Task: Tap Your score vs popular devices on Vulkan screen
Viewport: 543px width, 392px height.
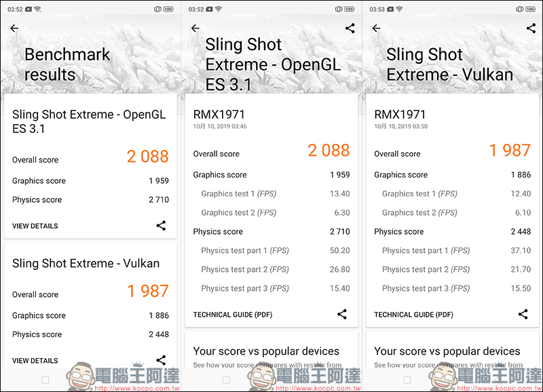Action: pyautogui.click(x=447, y=351)
